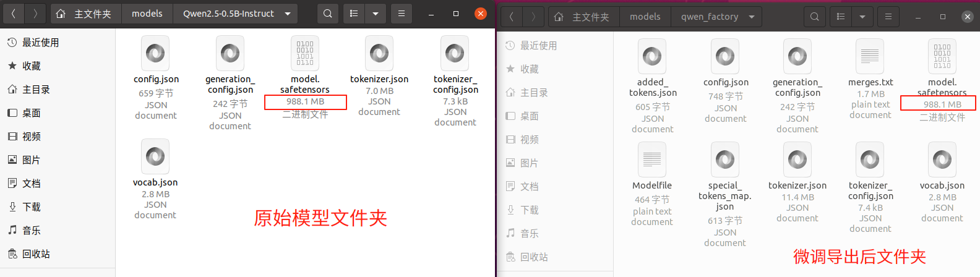
Task: Open 回收站 in qwen_factory window sidebar
Action: [556, 257]
